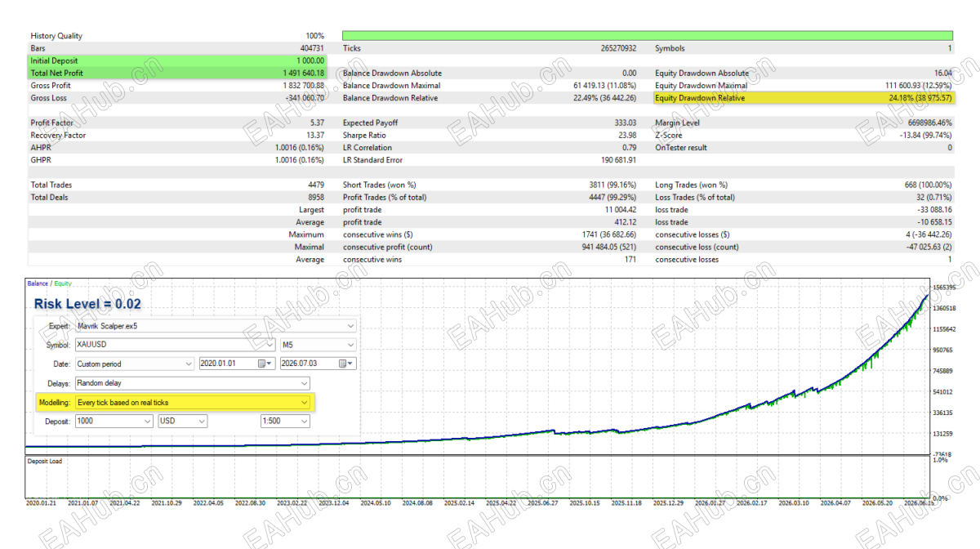Click consecutive profit value 941 484.05 (521)
Screen dimensions: 980x549
point(609,247)
